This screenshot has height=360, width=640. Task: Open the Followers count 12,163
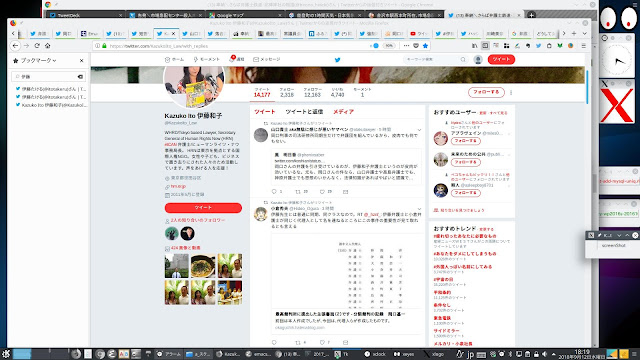tap(312, 92)
